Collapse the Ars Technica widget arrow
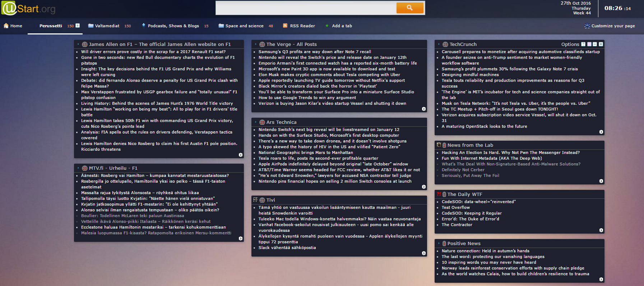 tap(255, 122)
